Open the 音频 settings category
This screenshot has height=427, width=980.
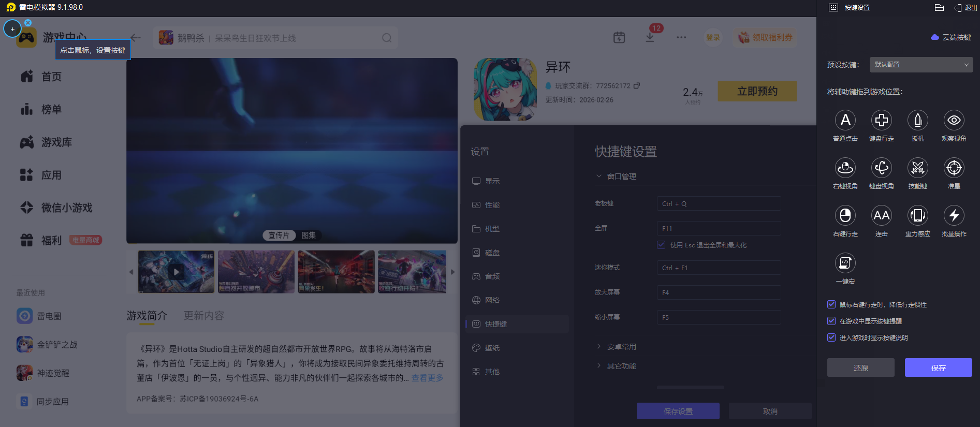(x=517, y=276)
